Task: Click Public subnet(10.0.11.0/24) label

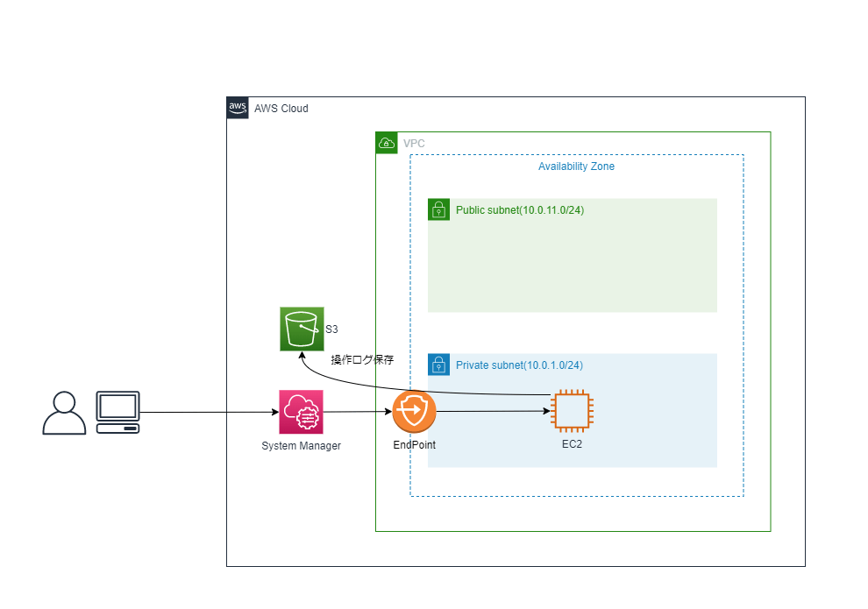Action: [520, 210]
